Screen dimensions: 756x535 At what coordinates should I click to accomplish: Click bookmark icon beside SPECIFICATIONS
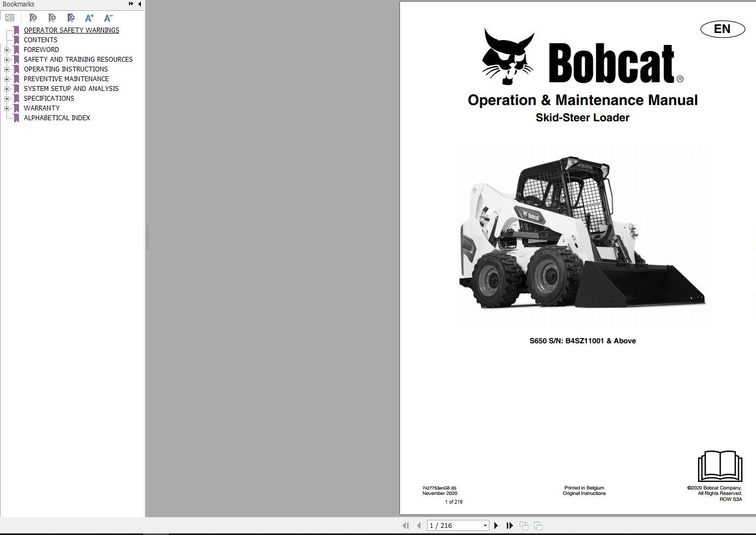click(16, 99)
